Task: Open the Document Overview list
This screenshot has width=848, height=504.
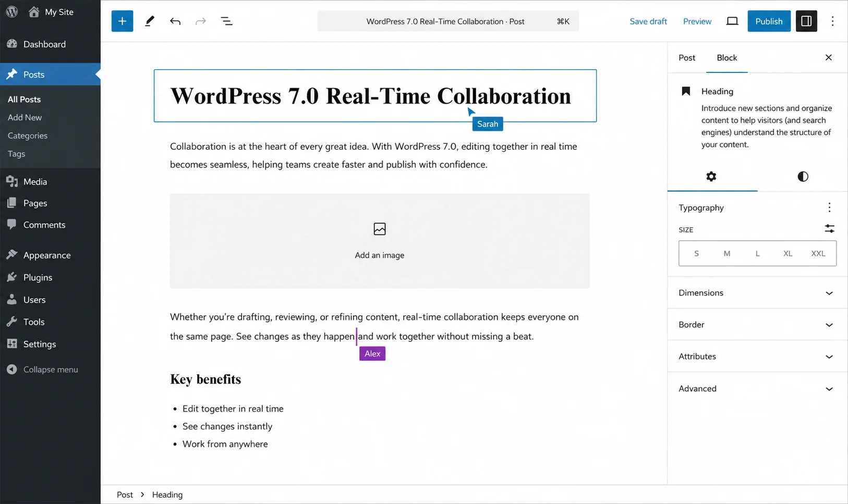Action: (226, 21)
